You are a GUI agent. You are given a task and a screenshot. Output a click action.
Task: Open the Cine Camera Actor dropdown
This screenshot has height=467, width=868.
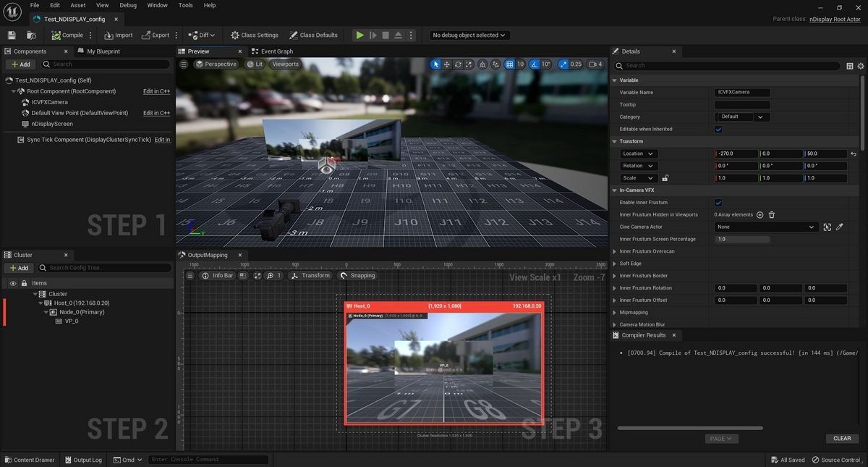coord(765,227)
